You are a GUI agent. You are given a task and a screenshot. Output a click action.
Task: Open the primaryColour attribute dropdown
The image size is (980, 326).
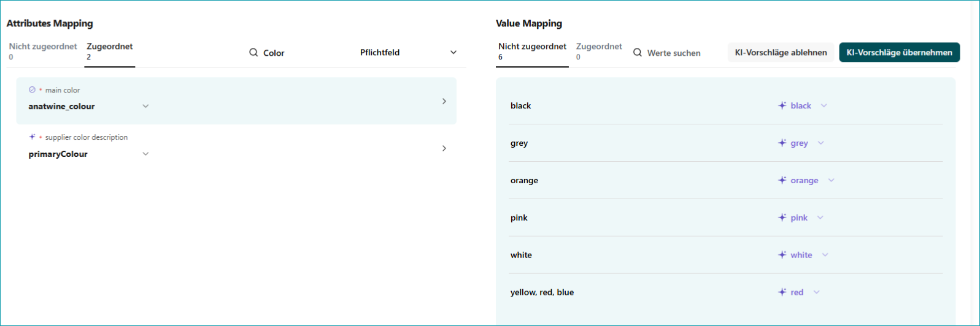[145, 154]
